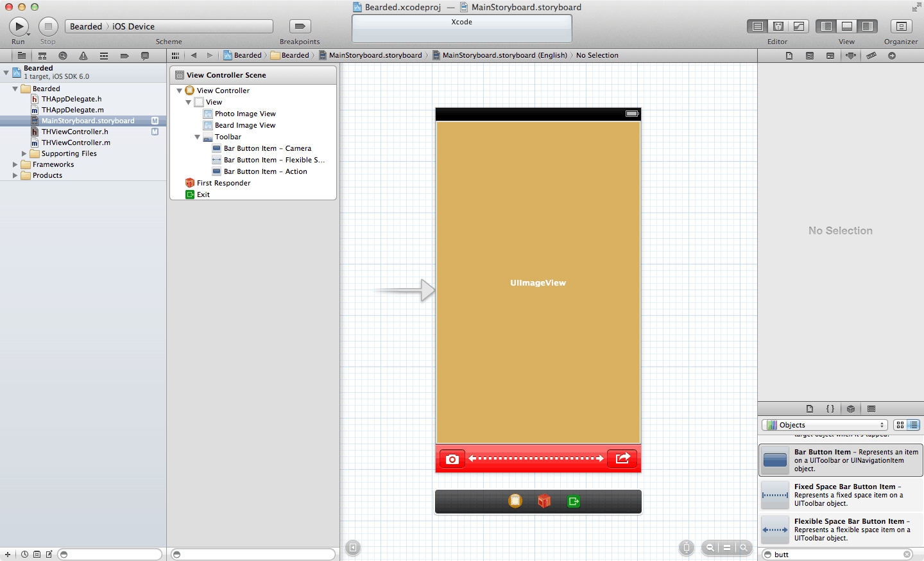Open the Organizer window

pyautogui.click(x=901, y=26)
